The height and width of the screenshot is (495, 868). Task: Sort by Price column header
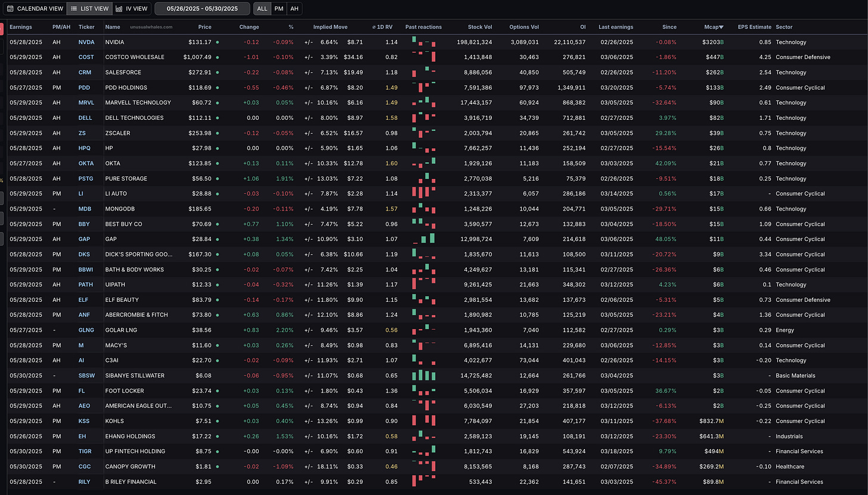click(204, 27)
